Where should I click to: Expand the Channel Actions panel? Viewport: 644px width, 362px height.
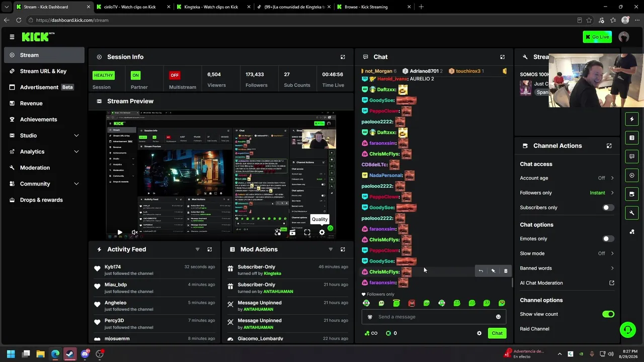(609, 146)
